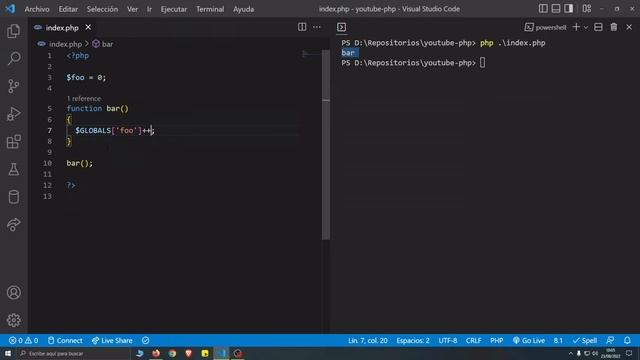Click the 1 reference code lens
Screen dimensions: 640x360
84,98
